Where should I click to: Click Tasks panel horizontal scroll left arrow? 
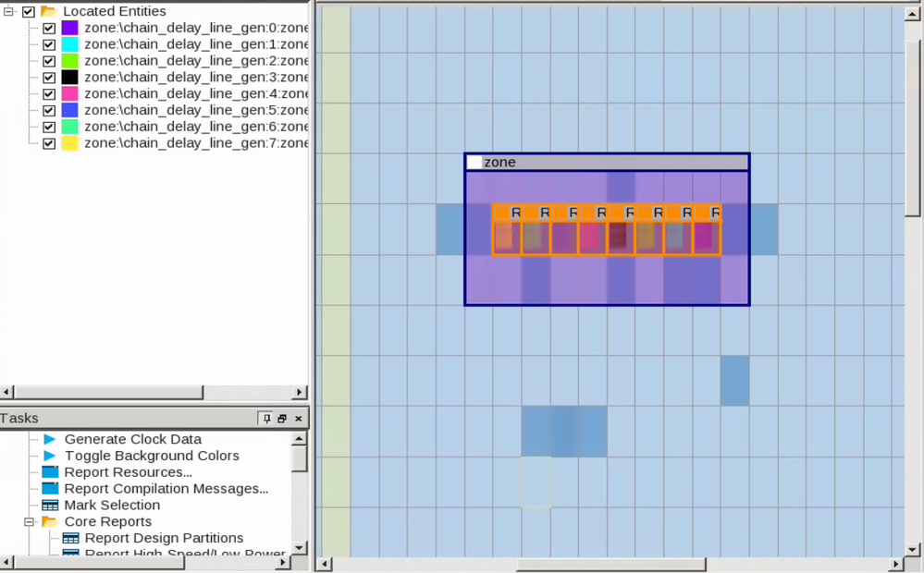click(7, 563)
